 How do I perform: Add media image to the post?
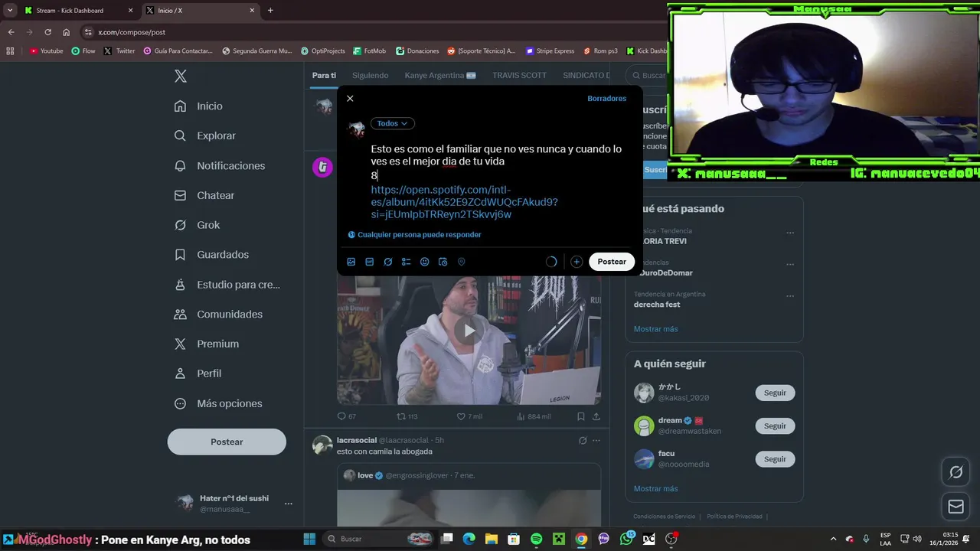pos(351,262)
